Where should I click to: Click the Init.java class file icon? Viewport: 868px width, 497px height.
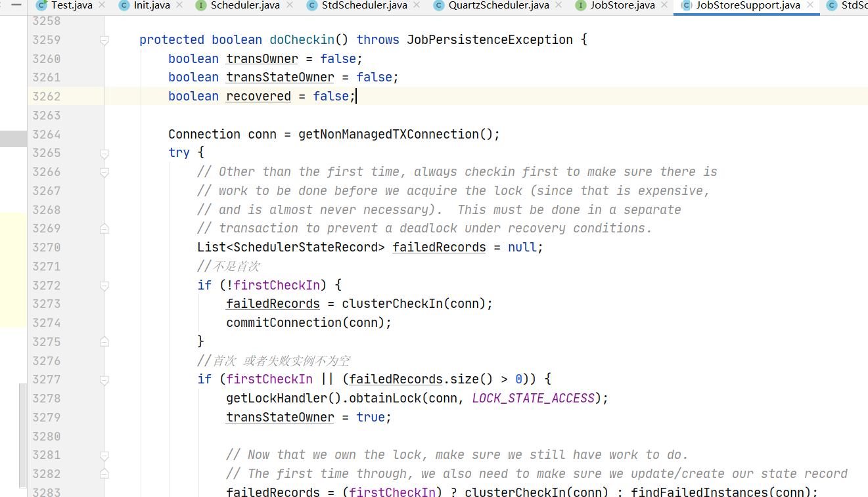[x=124, y=5]
